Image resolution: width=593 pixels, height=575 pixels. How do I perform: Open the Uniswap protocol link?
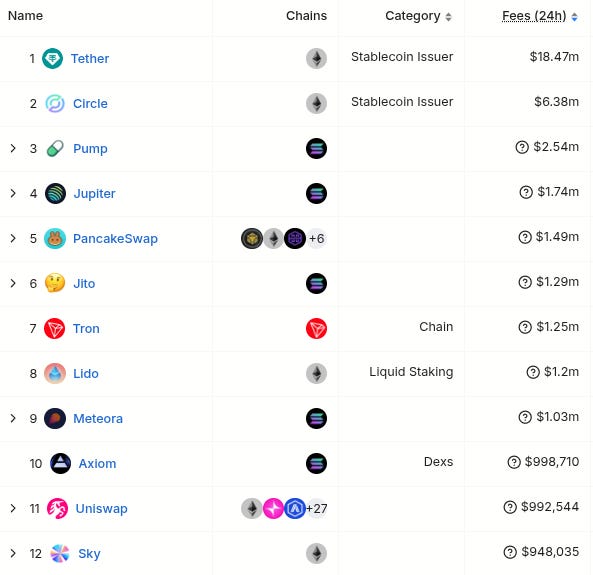coord(101,509)
